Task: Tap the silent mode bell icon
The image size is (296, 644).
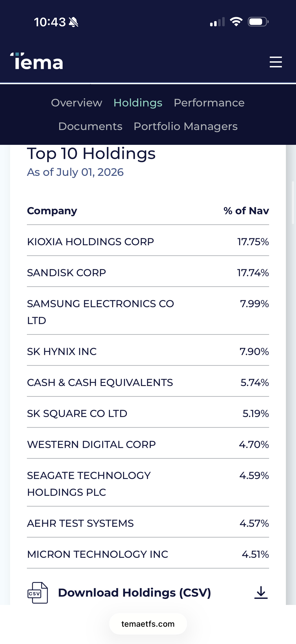Action: pyautogui.click(x=74, y=22)
